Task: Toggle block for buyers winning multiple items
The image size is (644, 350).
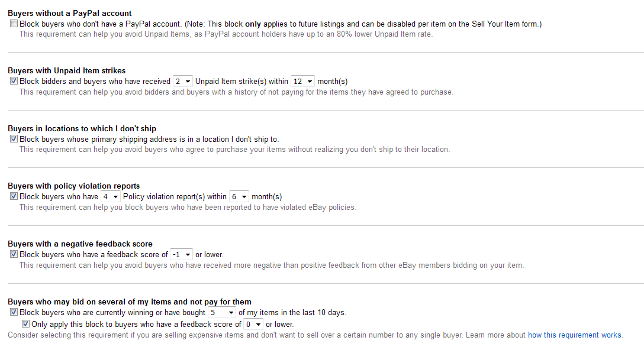Action: (14, 312)
